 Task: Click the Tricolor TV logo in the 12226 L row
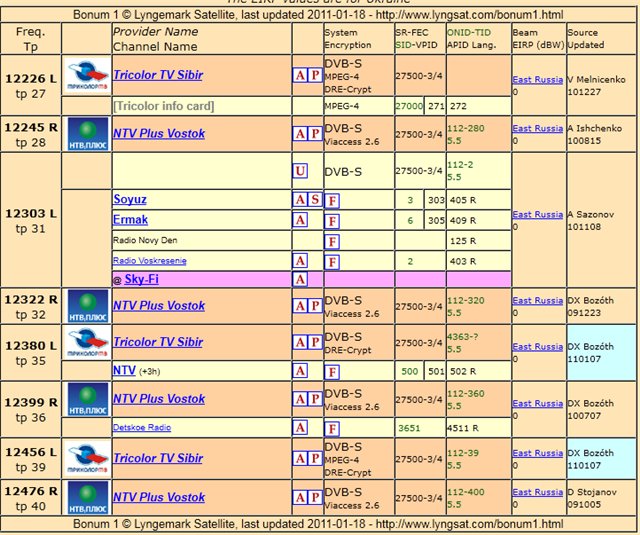coord(88,75)
